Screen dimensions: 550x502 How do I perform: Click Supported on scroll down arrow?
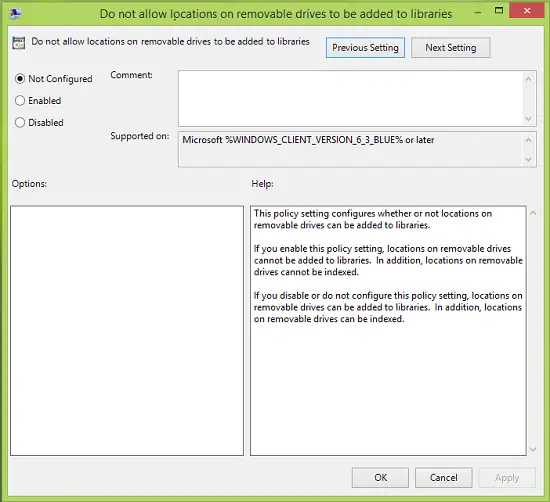tap(528, 160)
